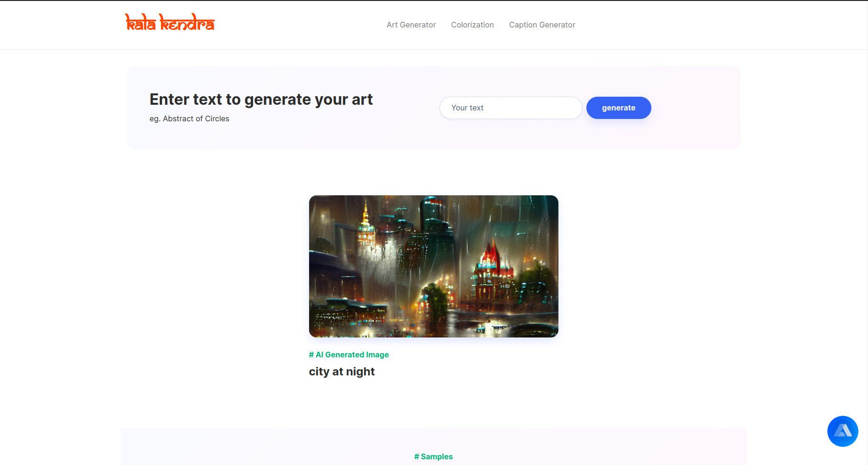868x465 pixels.
Task: Click the Kala Kendra logo
Action: 170,22
